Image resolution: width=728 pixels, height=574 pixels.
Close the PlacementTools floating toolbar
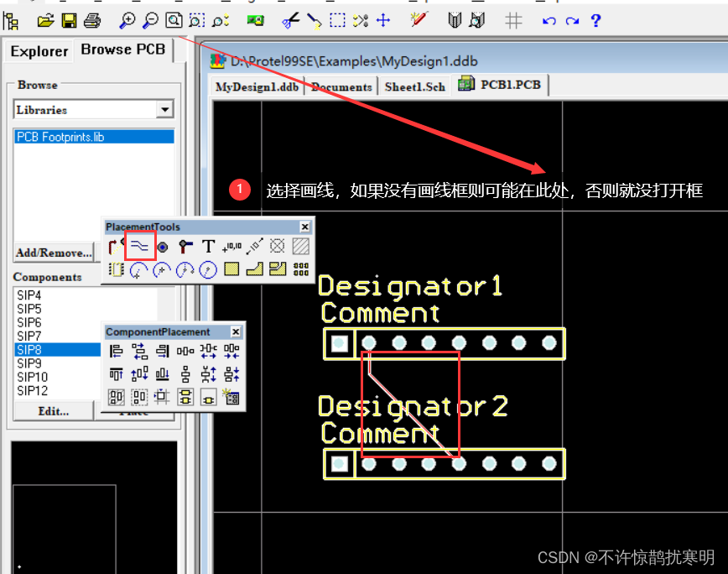[x=304, y=227]
